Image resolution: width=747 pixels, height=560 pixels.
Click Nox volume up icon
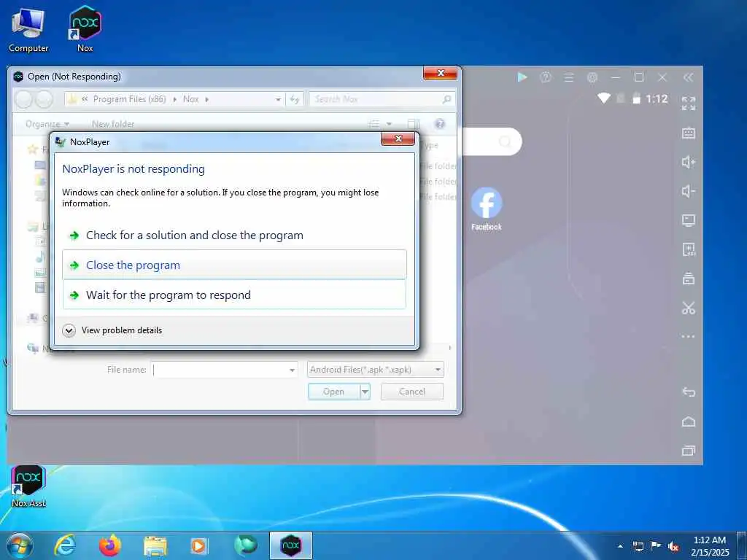689,162
